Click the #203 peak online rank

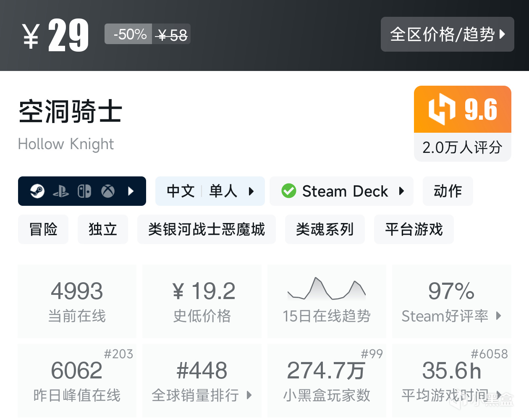click(118, 354)
